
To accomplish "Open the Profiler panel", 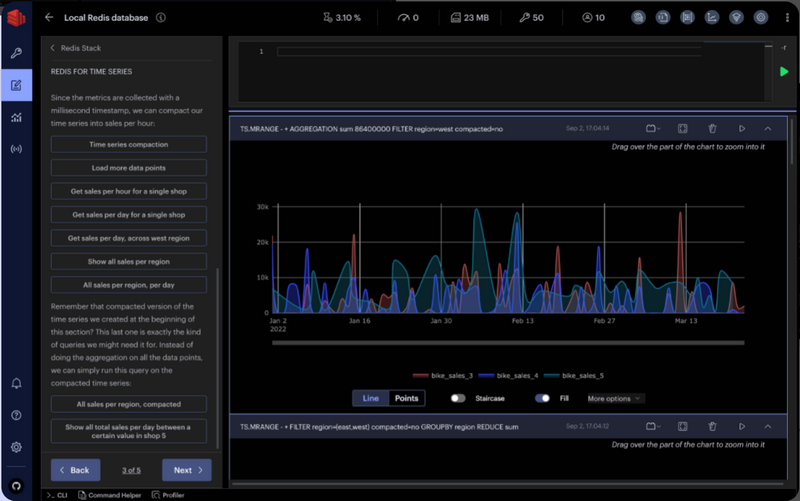I will click(x=168, y=495).
